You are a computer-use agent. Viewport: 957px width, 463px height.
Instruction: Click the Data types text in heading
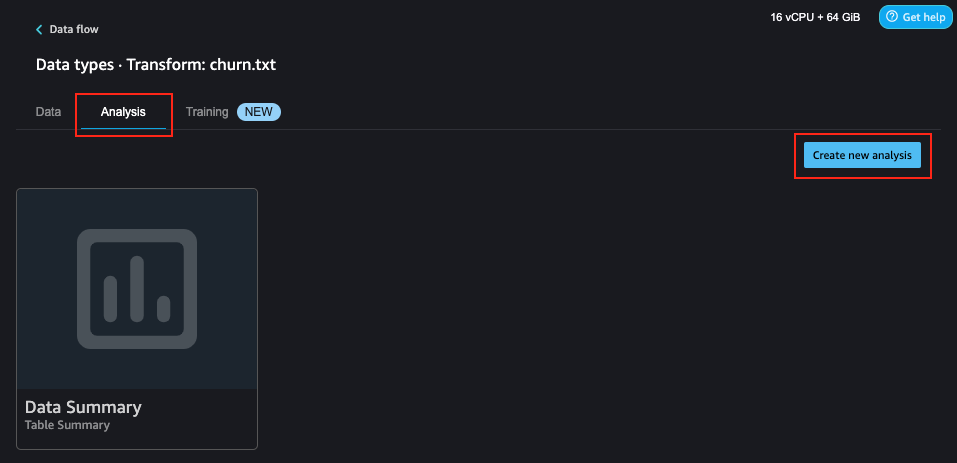click(x=75, y=65)
